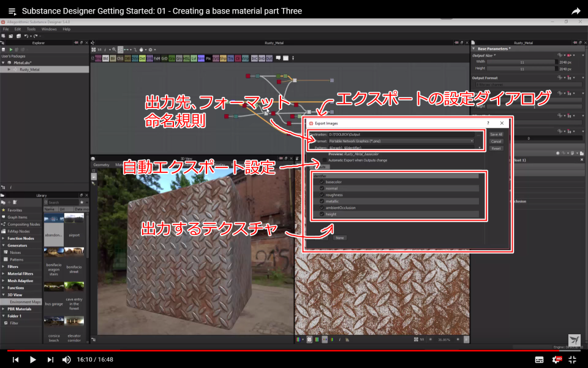Toggle YouTube subtitles button
Viewport: 588px width, 368px height.
[539, 360]
